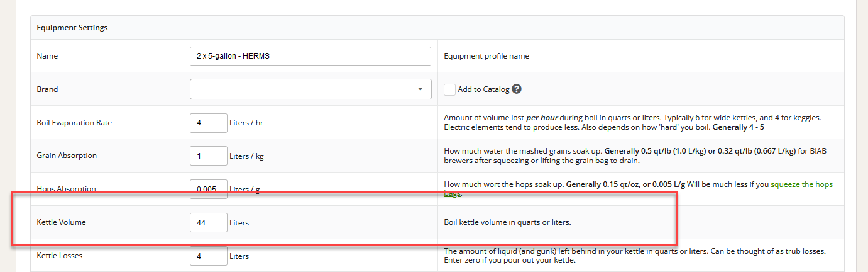Open the Brand dropdown

310,89
